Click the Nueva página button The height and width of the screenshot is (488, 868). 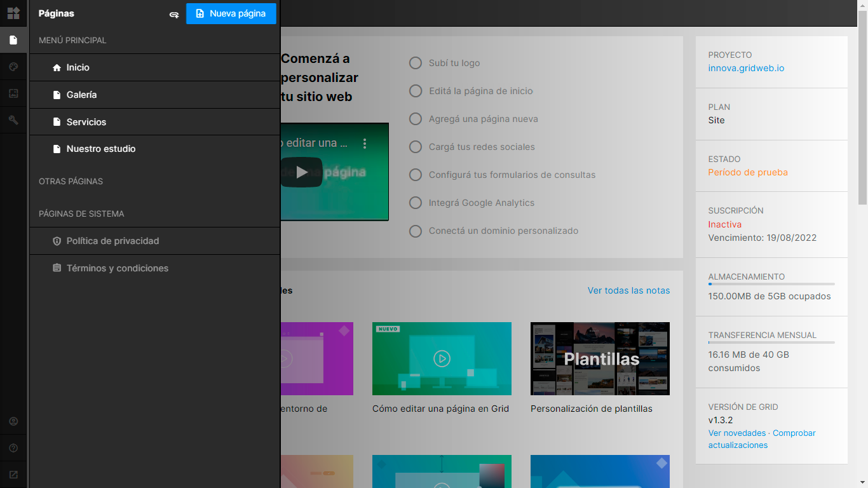[231, 13]
